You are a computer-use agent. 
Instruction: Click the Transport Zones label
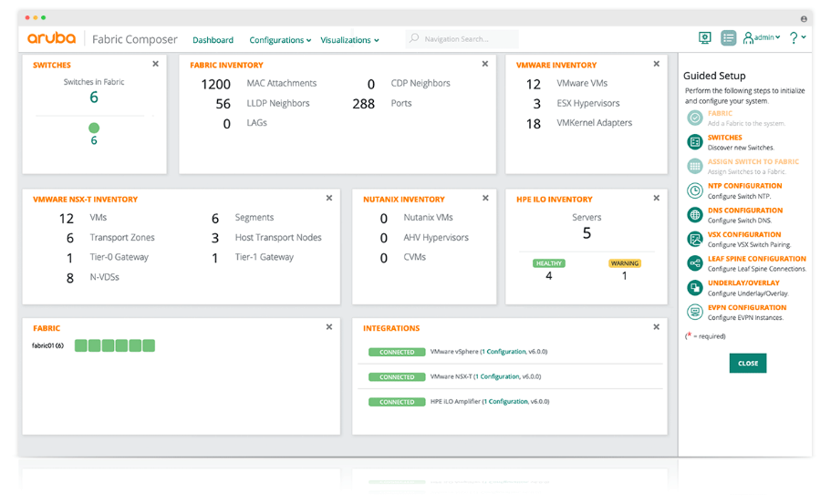coord(122,238)
